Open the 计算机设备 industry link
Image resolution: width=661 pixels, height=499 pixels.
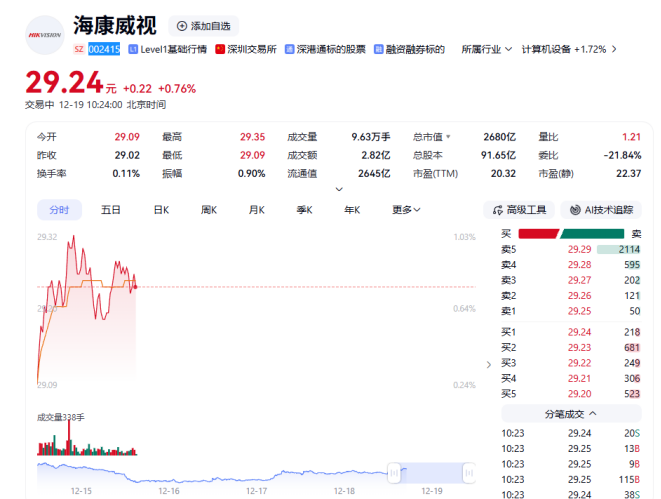(564, 49)
